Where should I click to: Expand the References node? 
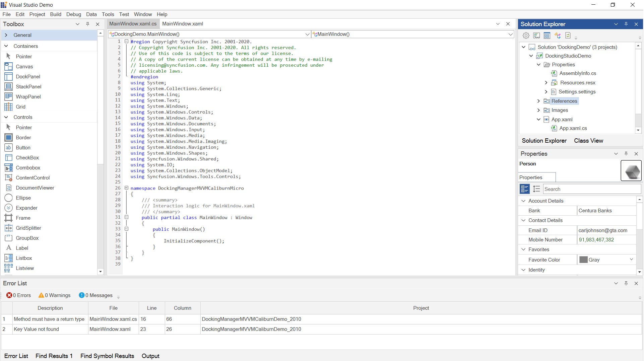(x=538, y=101)
